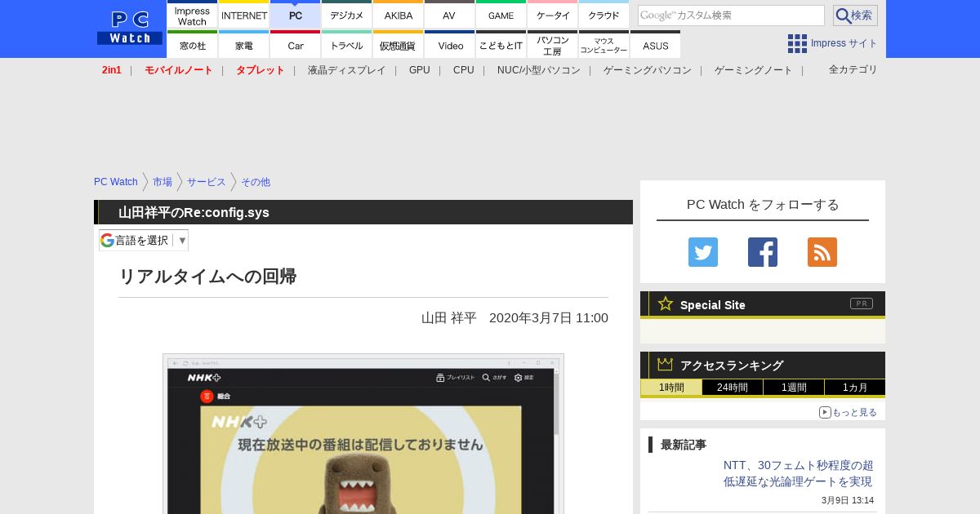Click the もっと見る ranking link
The height and width of the screenshot is (514, 980).
(848, 412)
